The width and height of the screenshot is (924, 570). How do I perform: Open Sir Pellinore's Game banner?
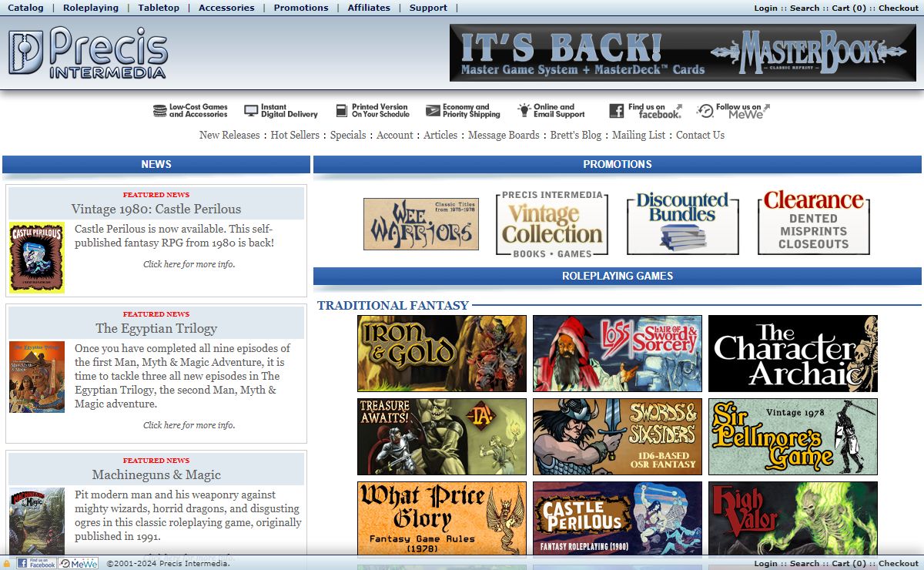(x=793, y=437)
